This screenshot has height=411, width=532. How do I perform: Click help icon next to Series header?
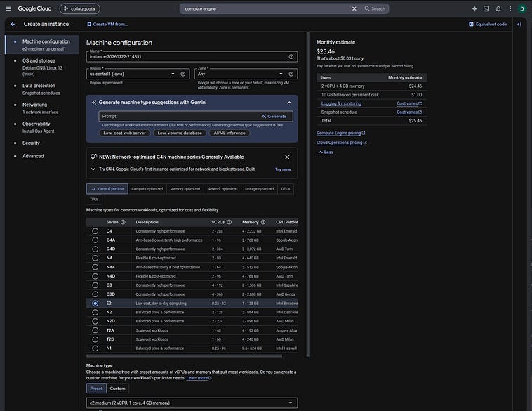coord(123,222)
